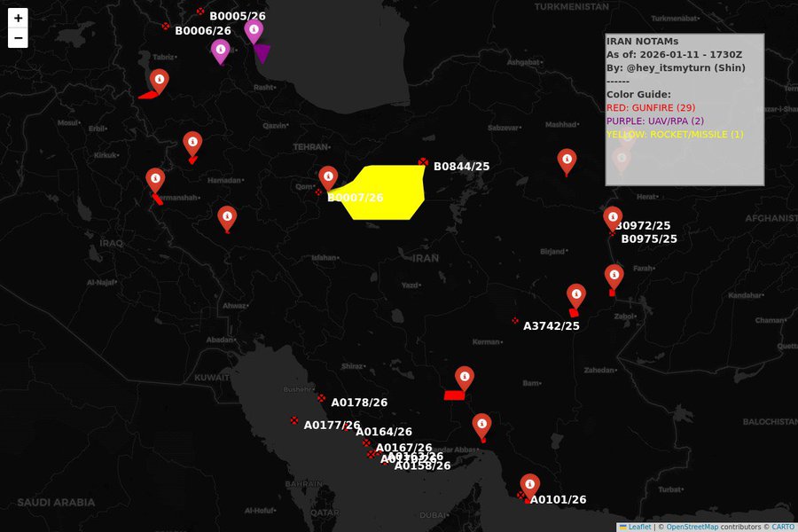Viewport: 798px width, 532px height.
Task: Click the 'As of: 2026-01-11 - 1730Z' text
Action: [674, 54]
